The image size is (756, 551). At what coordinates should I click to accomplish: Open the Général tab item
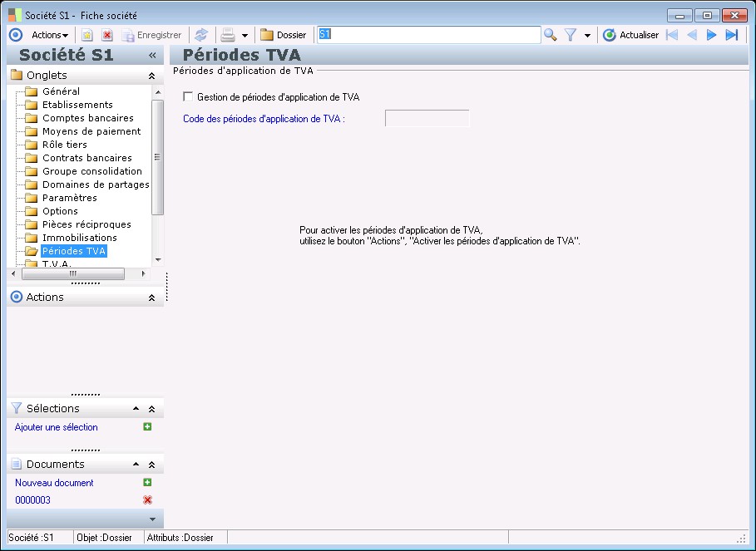(x=62, y=91)
